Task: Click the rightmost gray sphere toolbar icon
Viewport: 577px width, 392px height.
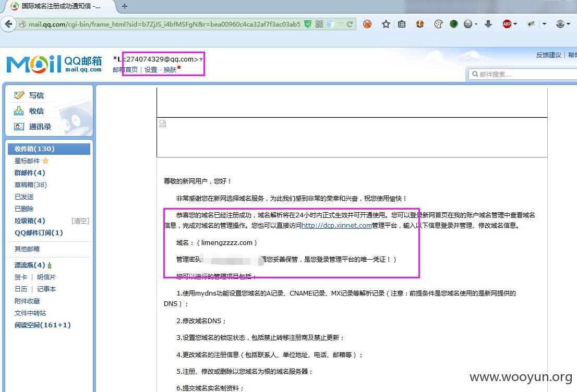Action: coord(560,24)
